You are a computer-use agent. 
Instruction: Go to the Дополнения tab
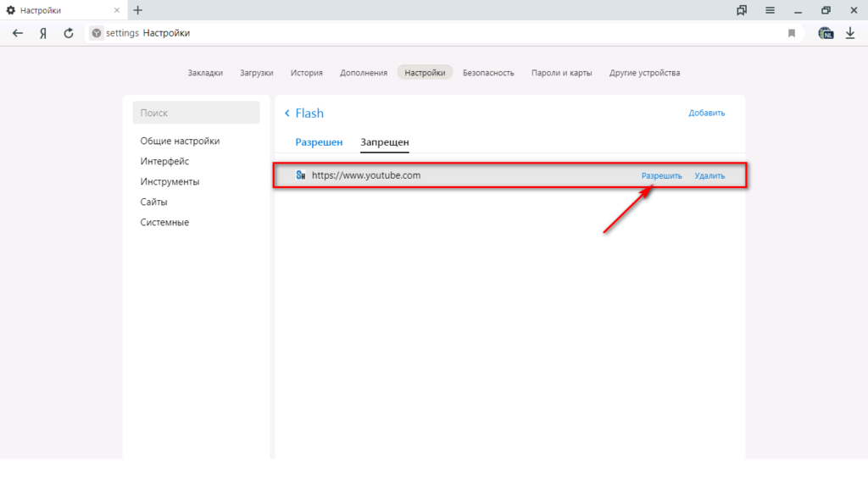click(364, 73)
